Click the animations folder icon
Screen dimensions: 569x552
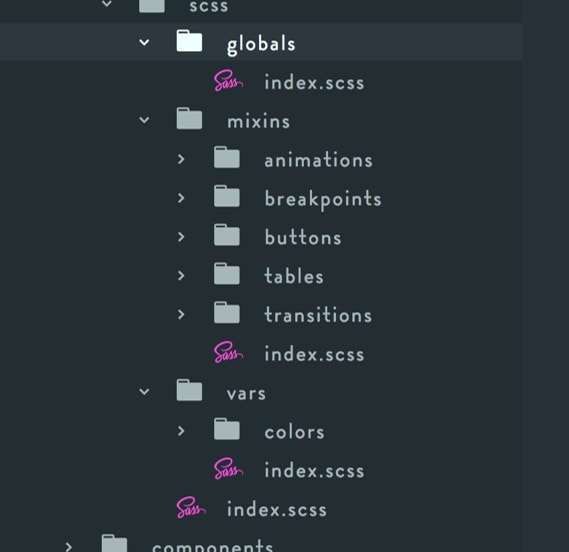tap(226, 157)
